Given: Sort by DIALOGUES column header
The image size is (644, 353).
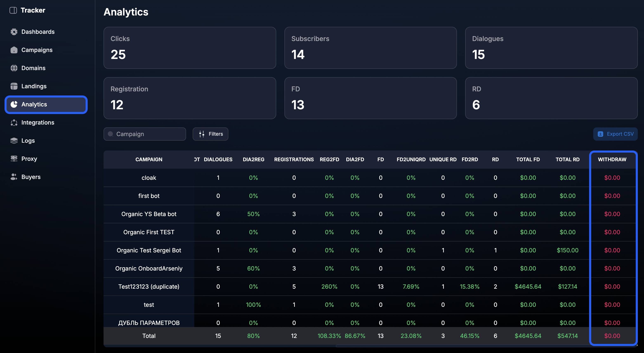Looking at the screenshot, I should click(x=218, y=159).
